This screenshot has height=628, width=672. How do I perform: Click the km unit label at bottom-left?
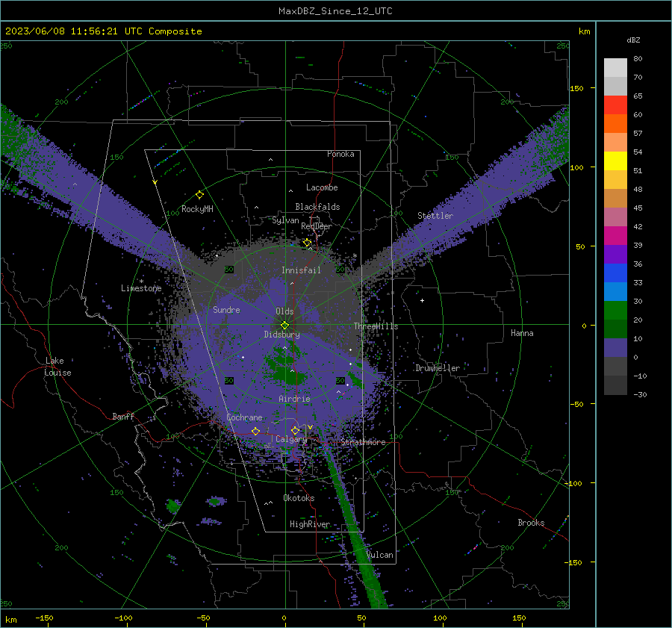[10, 620]
